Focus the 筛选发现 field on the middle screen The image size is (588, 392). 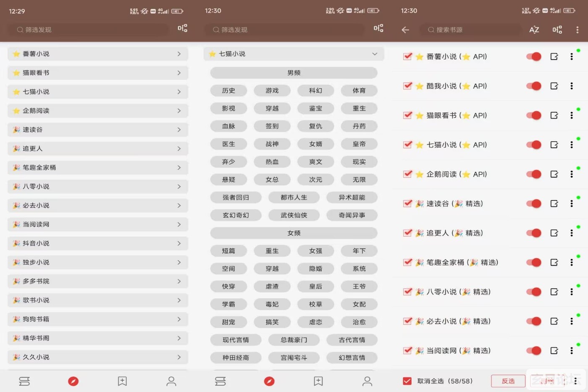(x=284, y=29)
